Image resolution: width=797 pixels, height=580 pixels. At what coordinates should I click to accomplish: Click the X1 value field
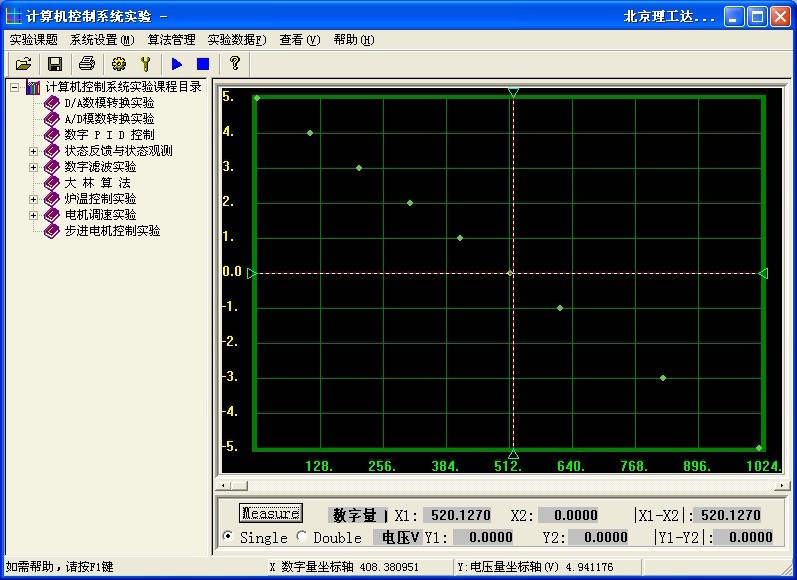[457, 516]
